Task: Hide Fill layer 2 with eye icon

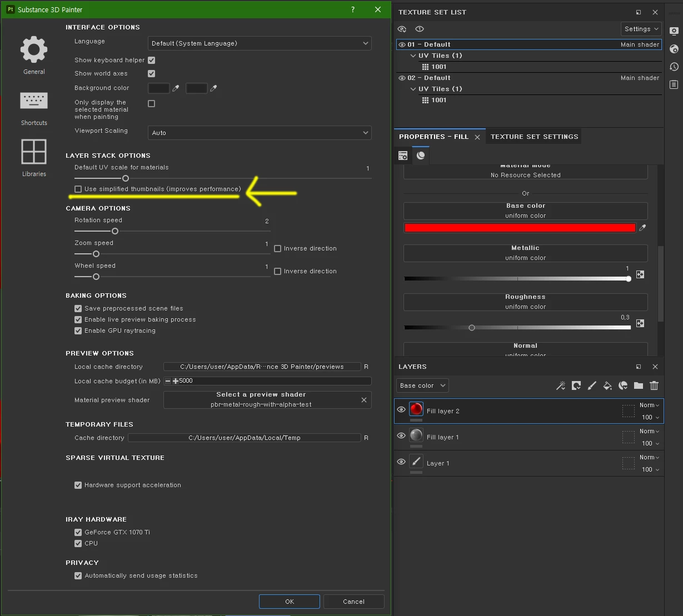Action: (401, 410)
